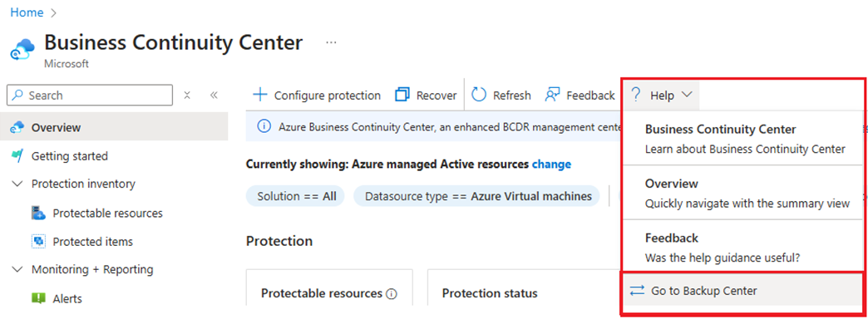Choose Feedback entry in Help menu
The image size is (868, 324).
click(x=743, y=247)
